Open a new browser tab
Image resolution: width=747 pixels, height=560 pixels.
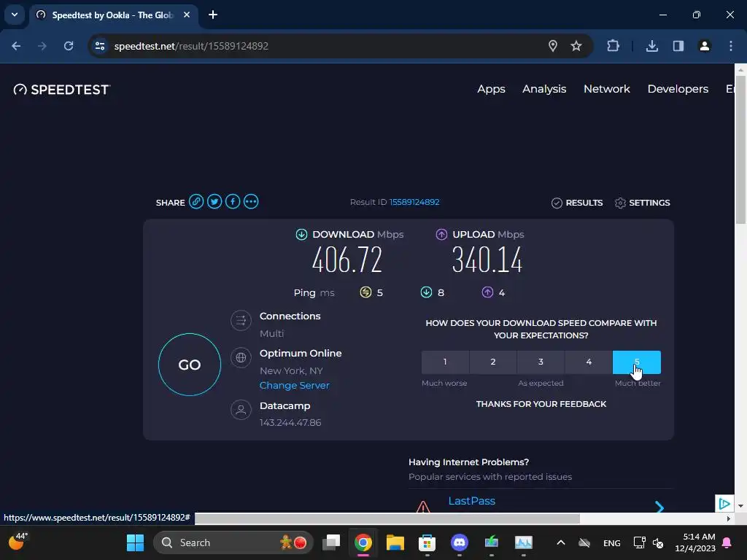[x=213, y=15]
